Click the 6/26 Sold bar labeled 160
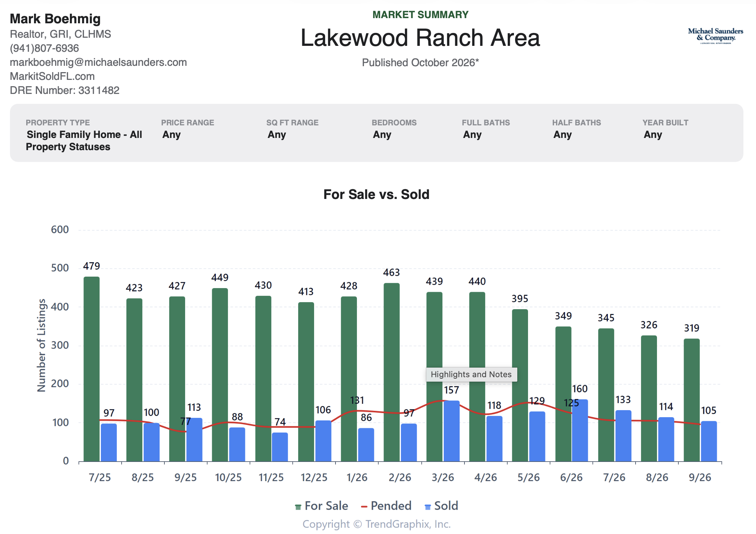Viewport: 756px width, 534px height. [580, 430]
